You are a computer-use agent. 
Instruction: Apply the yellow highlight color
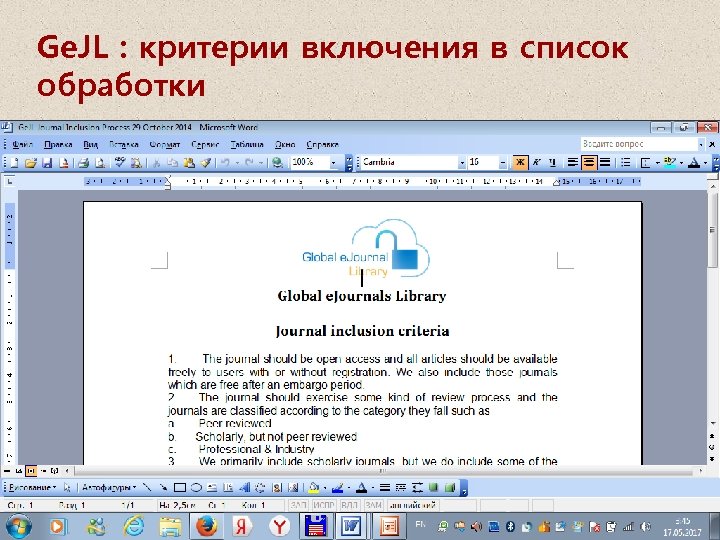670,162
